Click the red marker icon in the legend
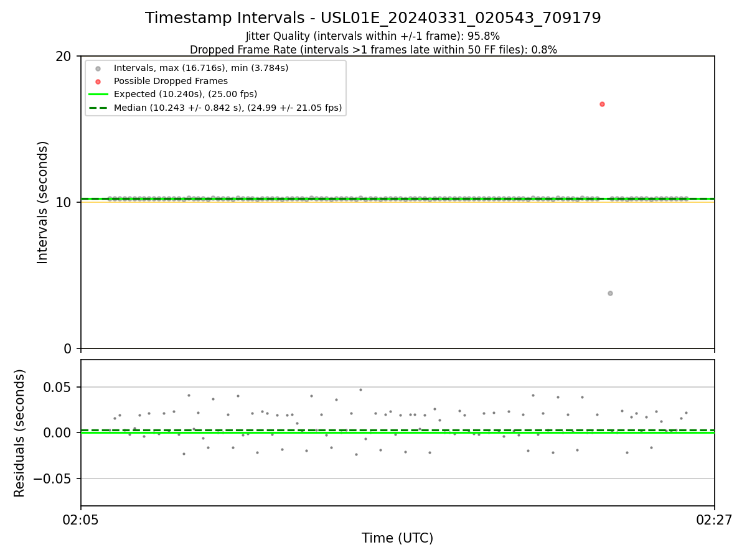Viewport: 747px width, 560px height. [x=98, y=81]
